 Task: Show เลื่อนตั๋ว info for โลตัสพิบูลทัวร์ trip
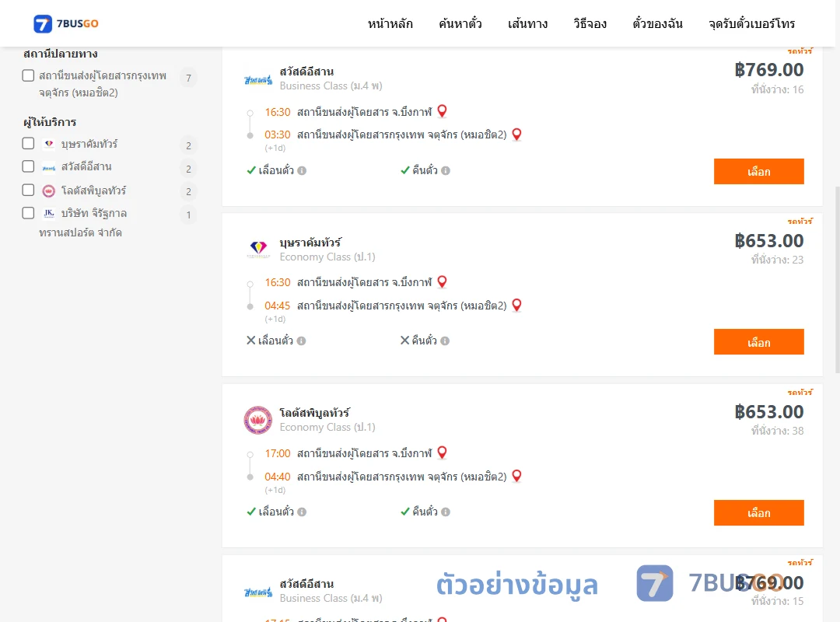pyautogui.click(x=302, y=512)
